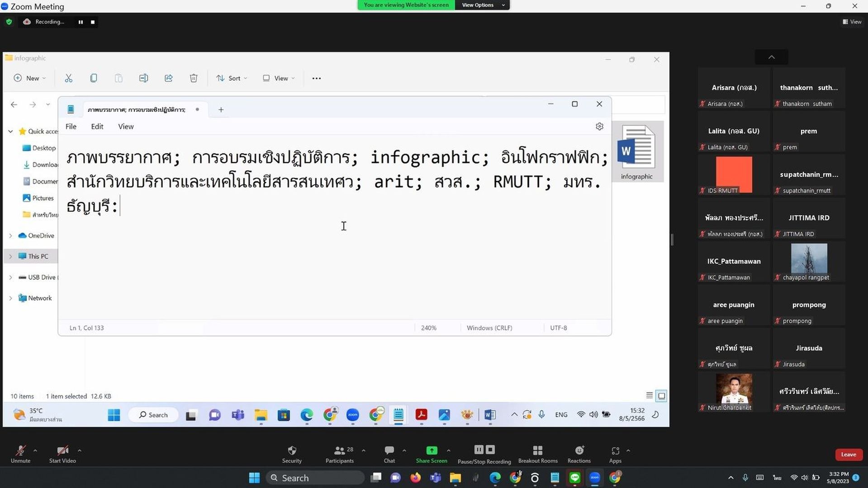Click Pause/Stop Recording in the toolbar

tap(484, 454)
